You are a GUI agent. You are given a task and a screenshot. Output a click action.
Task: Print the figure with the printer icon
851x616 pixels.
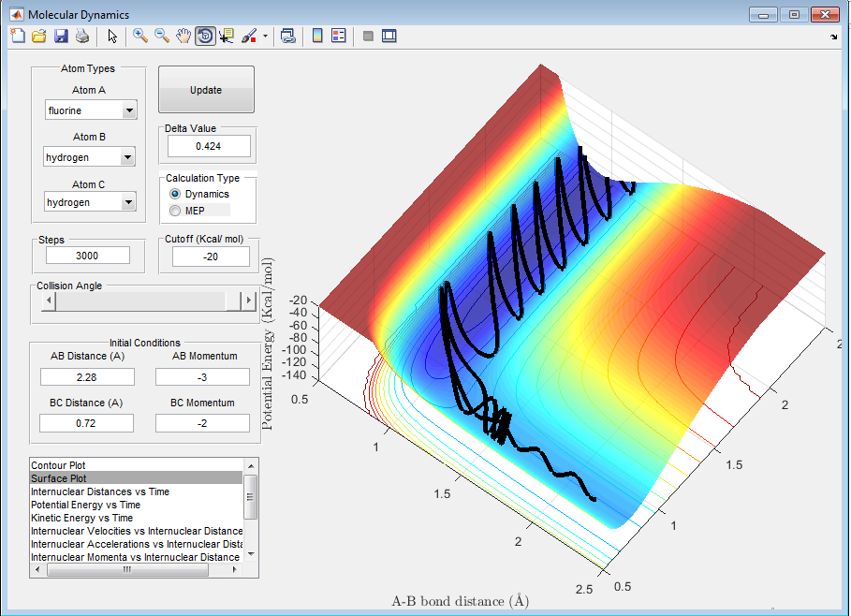point(82,36)
